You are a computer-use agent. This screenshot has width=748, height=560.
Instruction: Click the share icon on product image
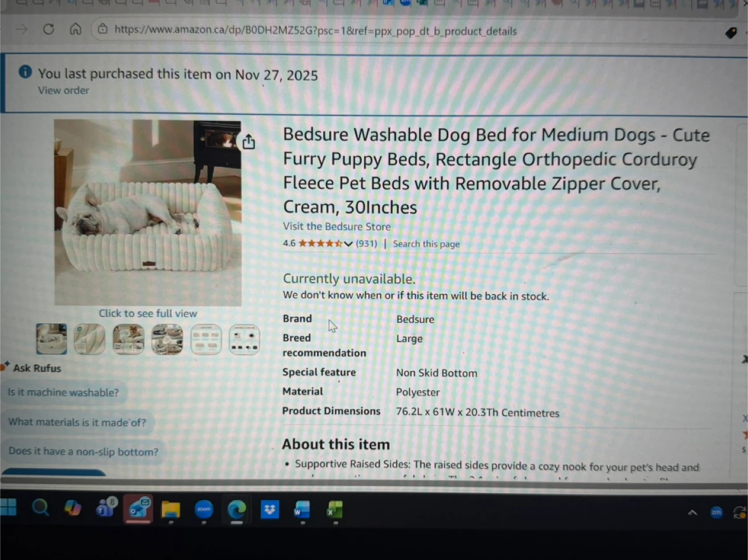tap(249, 142)
